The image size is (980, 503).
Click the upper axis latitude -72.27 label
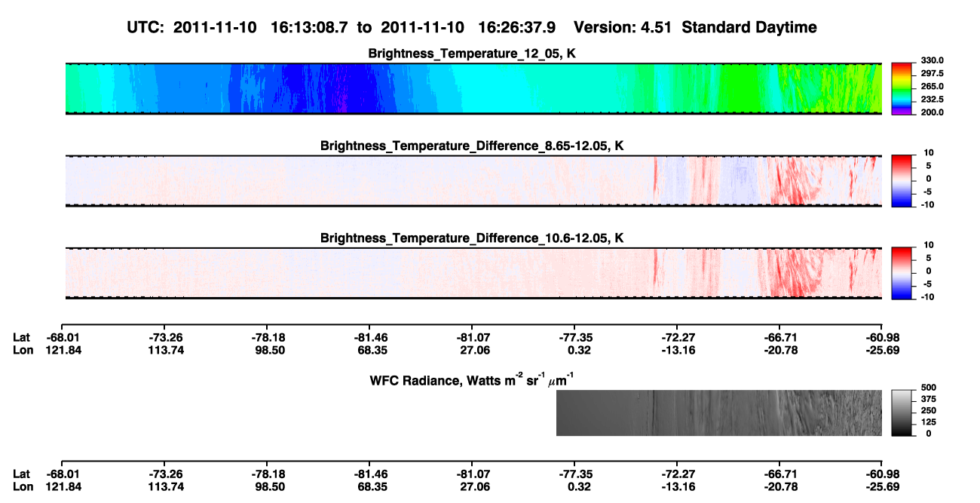677,337
